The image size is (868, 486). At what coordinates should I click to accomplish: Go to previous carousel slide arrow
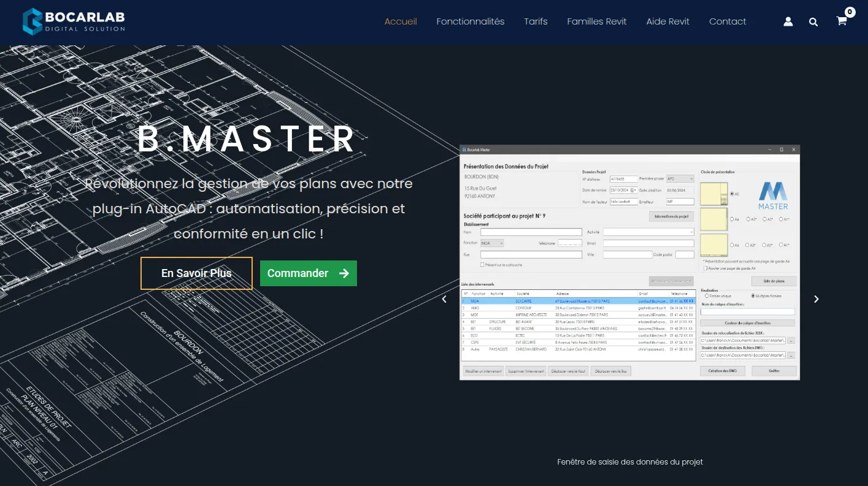point(444,299)
